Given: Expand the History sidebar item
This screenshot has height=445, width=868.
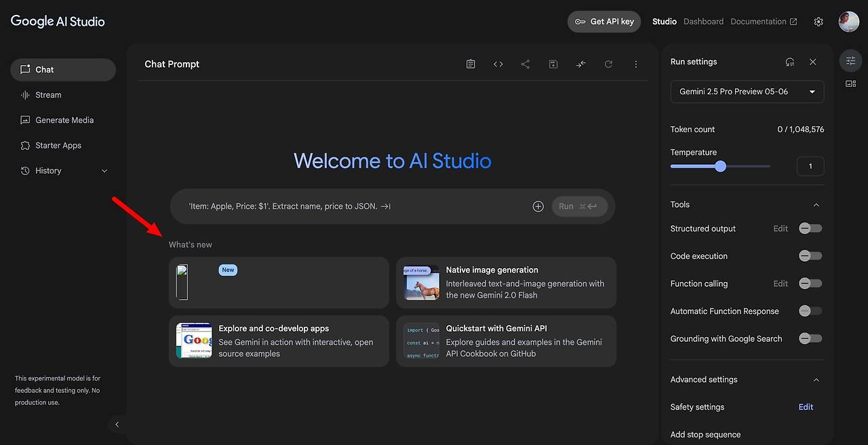Looking at the screenshot, I should tap(104, 170).
